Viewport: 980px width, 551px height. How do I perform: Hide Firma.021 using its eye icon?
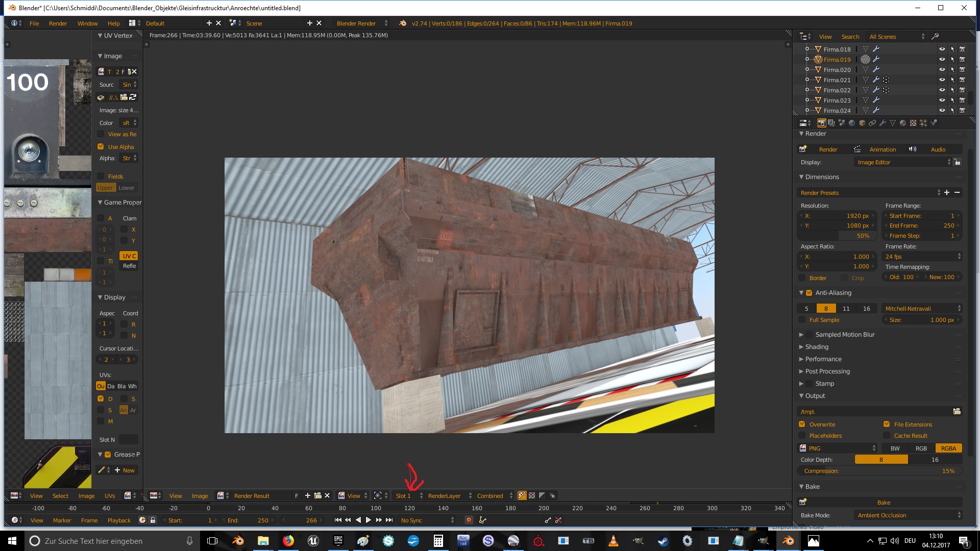(x=942, y=80)
